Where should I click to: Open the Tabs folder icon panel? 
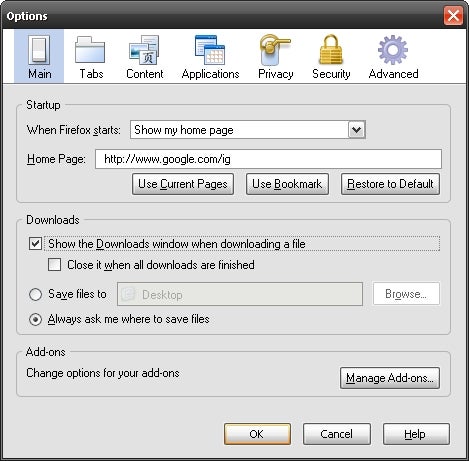[90, 50]
